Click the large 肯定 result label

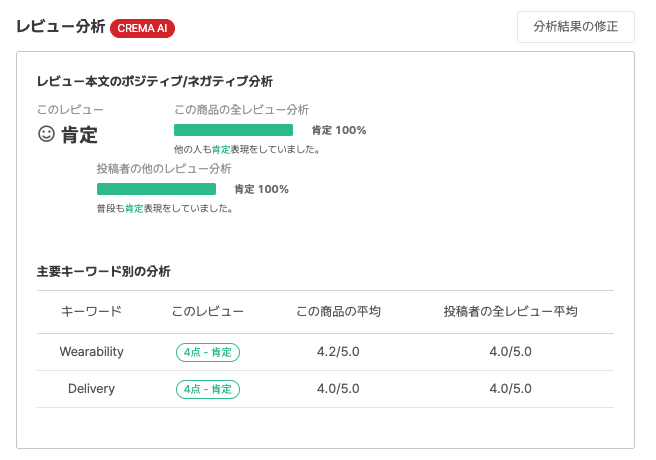click(79, 135)
